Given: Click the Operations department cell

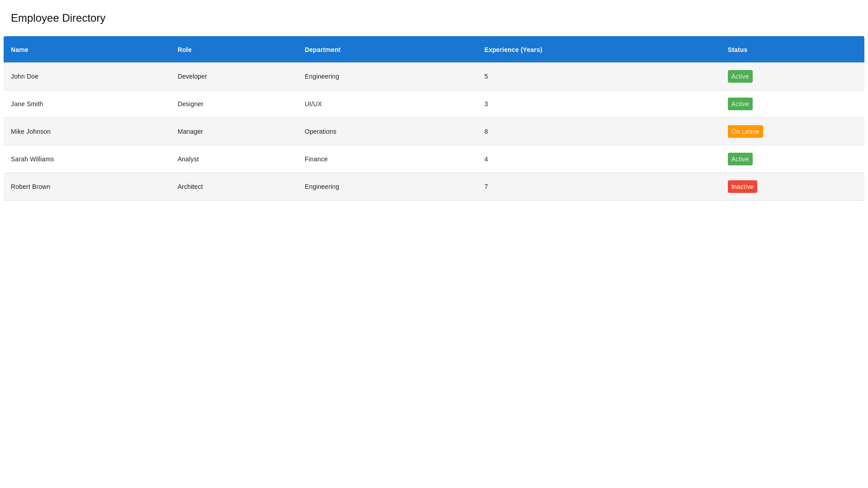Looking at the screenshot, I should coord(321,131).
